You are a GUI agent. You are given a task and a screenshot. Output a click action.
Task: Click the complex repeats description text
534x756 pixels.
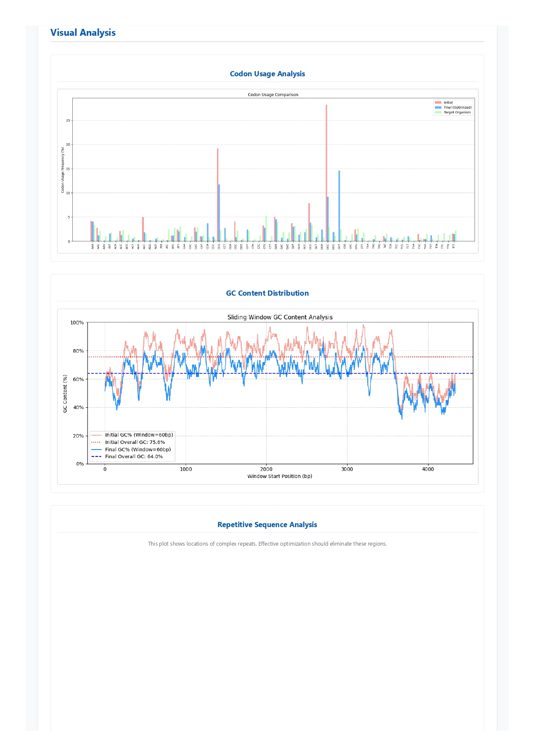point(267,544)
